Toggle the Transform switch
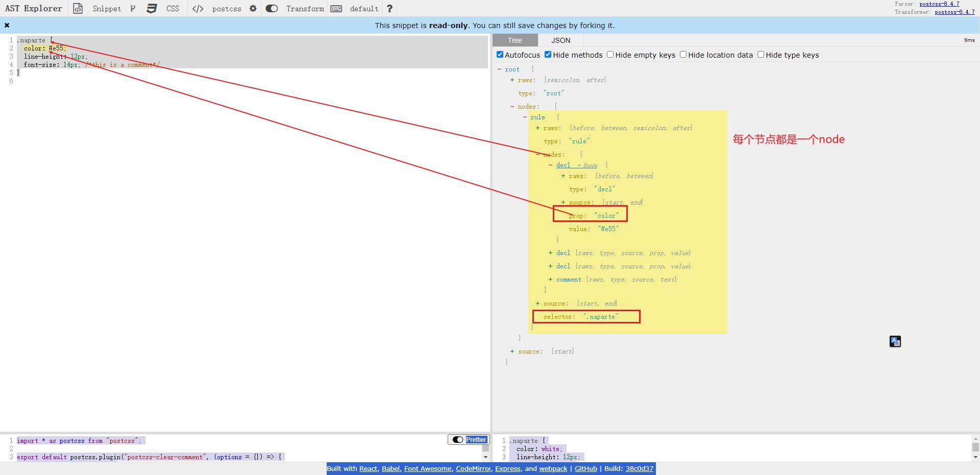Image resolution: width=980 pixels, height=475 pixels. pyautogui.click(x=272, y=9)
